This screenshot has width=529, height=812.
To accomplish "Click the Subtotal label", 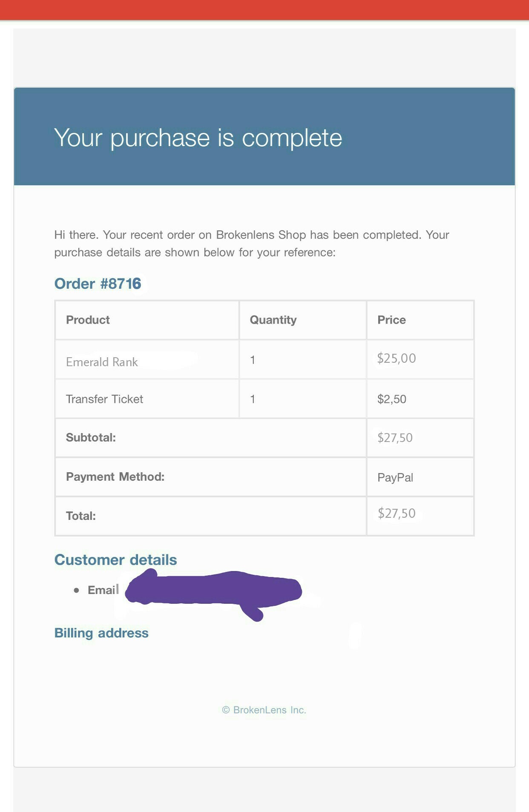I will pos(91,438).
